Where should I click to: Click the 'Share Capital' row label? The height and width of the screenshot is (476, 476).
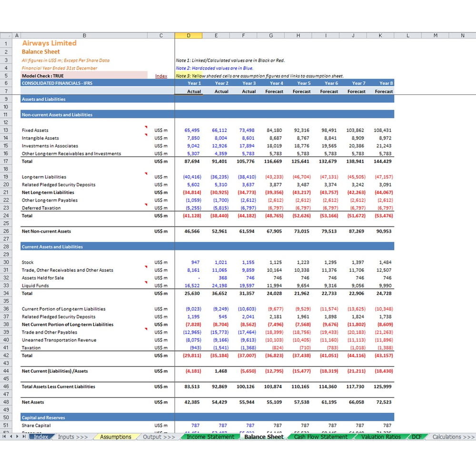tap(36, 425)
